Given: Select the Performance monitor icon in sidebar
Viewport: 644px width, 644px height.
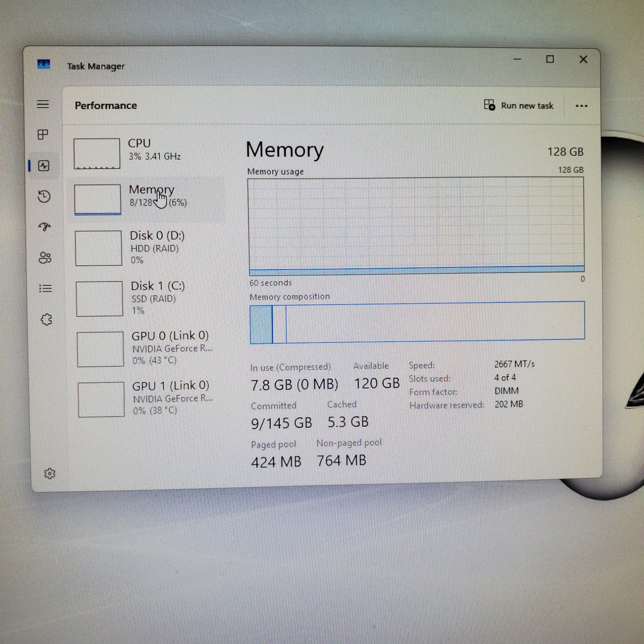Looking at the screenshot, I should click(43, 166).
